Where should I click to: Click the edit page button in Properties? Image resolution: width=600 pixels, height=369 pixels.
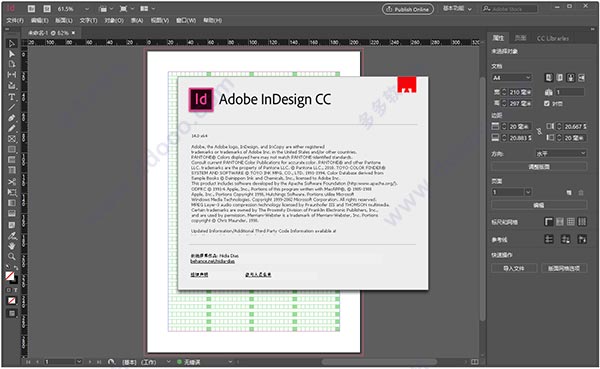539,205
